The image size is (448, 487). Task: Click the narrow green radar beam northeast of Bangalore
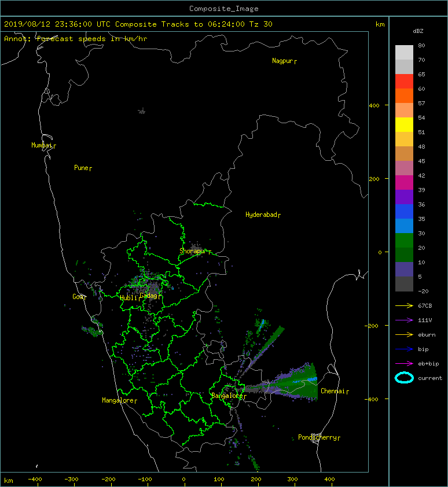(x=265, y=346)
